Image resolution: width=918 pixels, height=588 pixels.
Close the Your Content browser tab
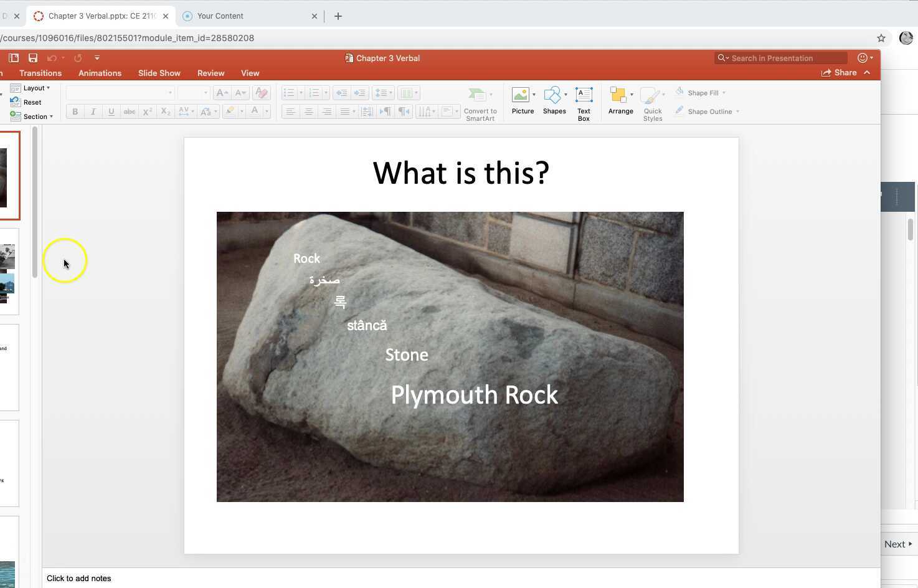(x=315, y=16)
